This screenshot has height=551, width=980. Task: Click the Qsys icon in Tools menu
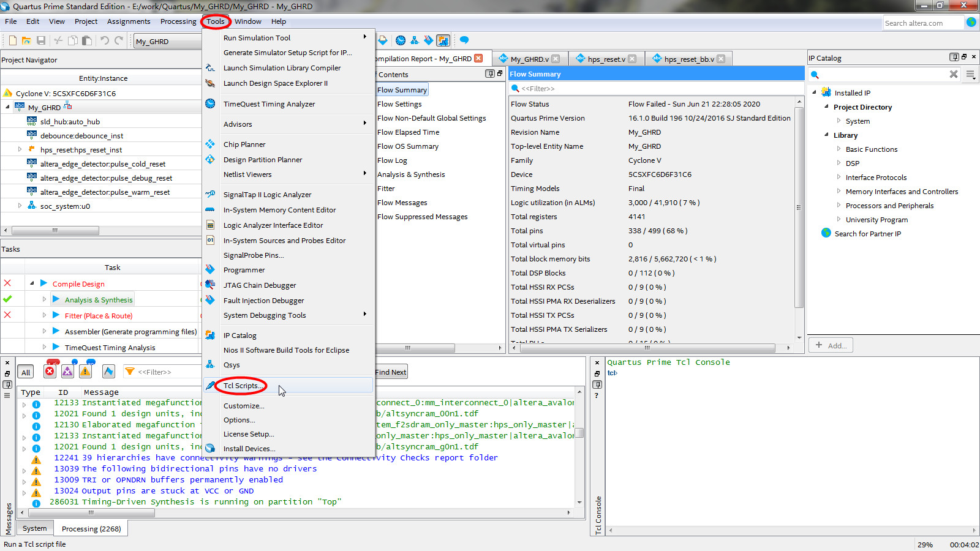click(x=210, y=364)
